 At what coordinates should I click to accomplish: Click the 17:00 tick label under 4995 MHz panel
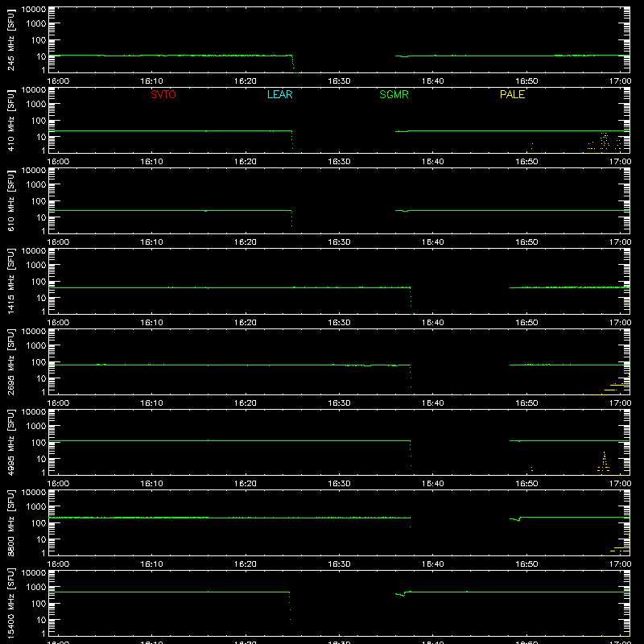620,484
